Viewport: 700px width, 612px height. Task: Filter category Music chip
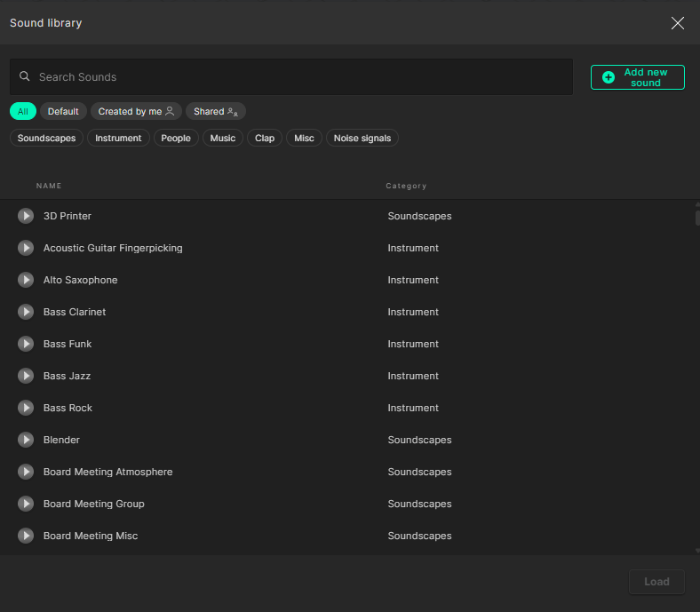[x=223, y=138]
